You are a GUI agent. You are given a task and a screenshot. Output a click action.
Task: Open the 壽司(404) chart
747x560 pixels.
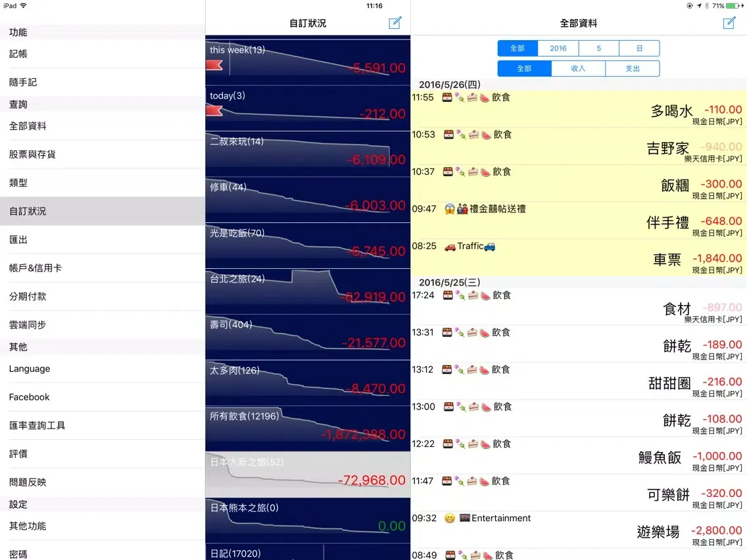308,337
